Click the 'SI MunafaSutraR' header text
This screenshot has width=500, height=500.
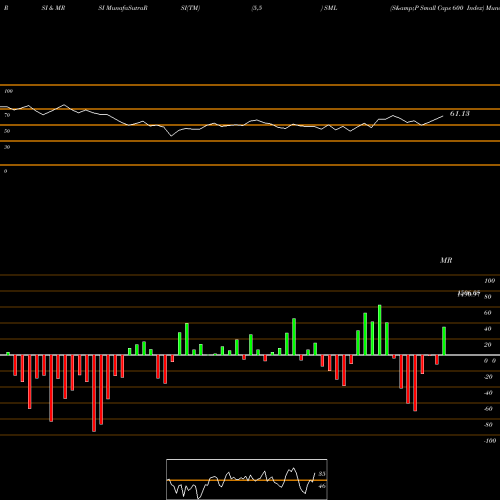click(x=123, y=8)
